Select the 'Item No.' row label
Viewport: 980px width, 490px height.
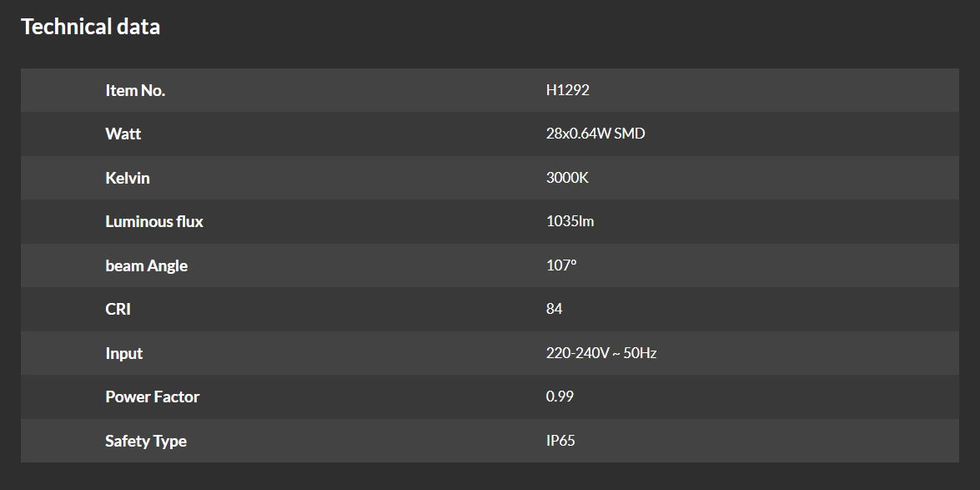(135, 90)
